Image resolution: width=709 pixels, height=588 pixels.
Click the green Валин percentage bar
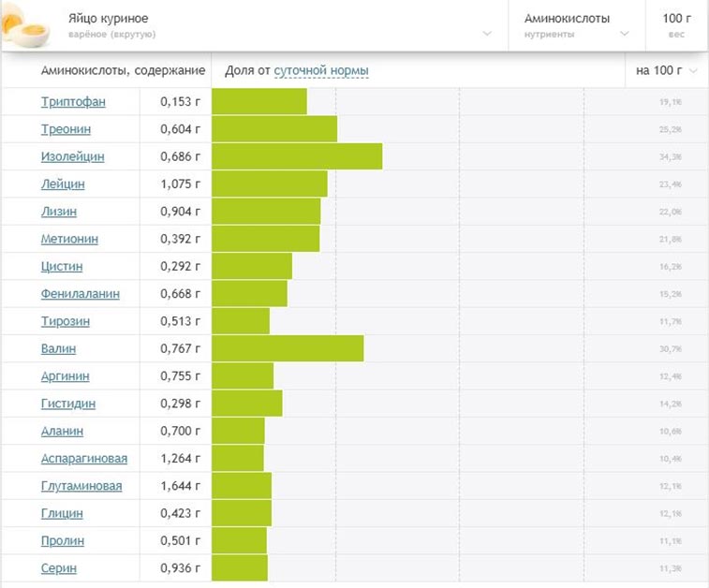click(x=288, y=348)
